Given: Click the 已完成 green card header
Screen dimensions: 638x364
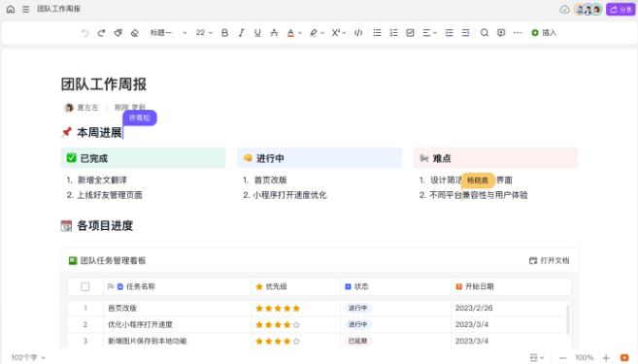Looking at the screenshot, I should (x=143, y=158).
